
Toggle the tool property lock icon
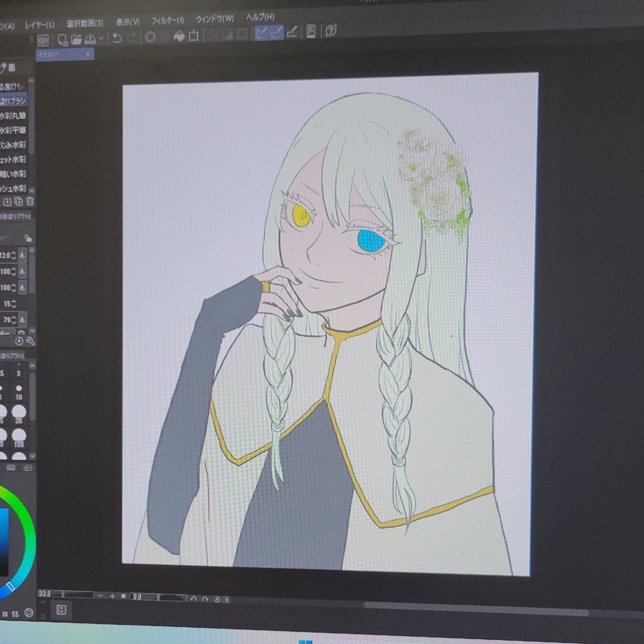coord(27,238)
